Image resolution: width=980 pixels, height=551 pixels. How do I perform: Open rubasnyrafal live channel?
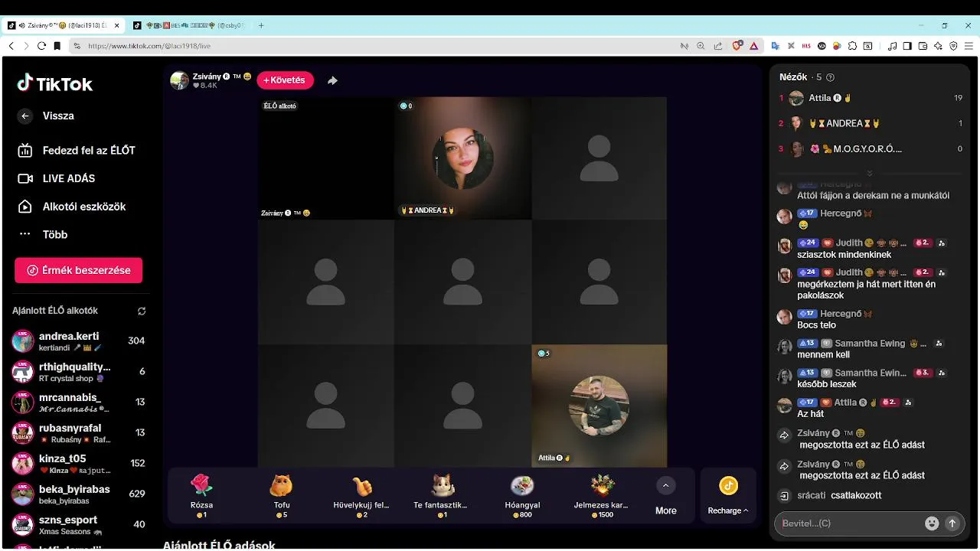tap(78, 433)
